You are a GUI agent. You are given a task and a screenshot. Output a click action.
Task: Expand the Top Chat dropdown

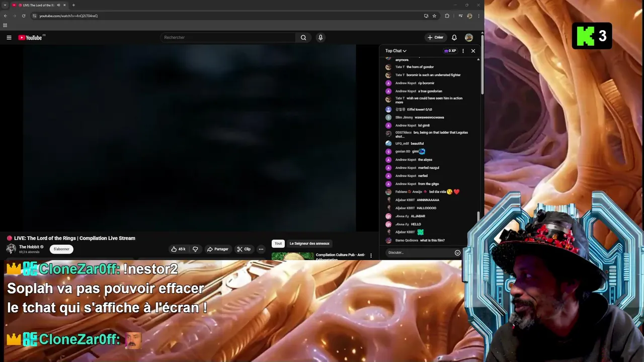point(396,51)
